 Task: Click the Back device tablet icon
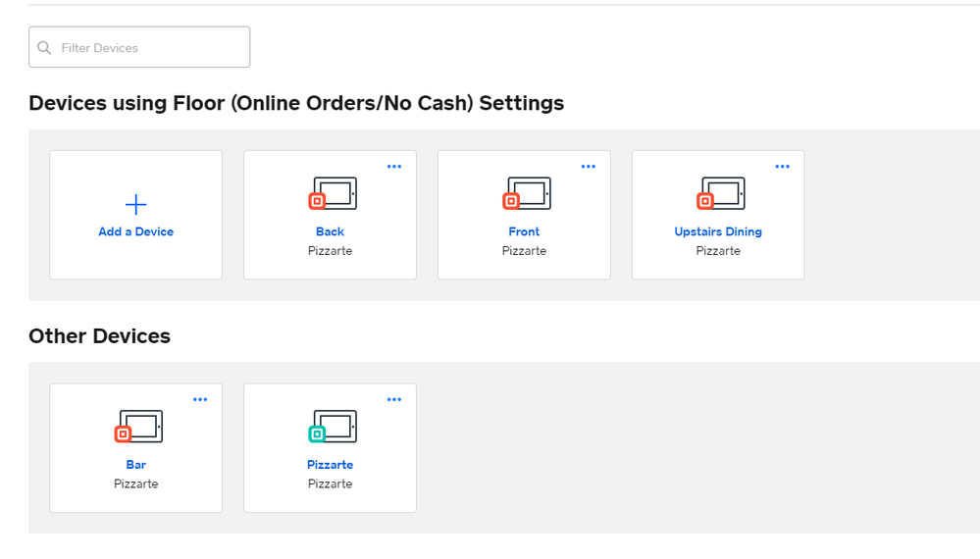(x=333, y=193)
